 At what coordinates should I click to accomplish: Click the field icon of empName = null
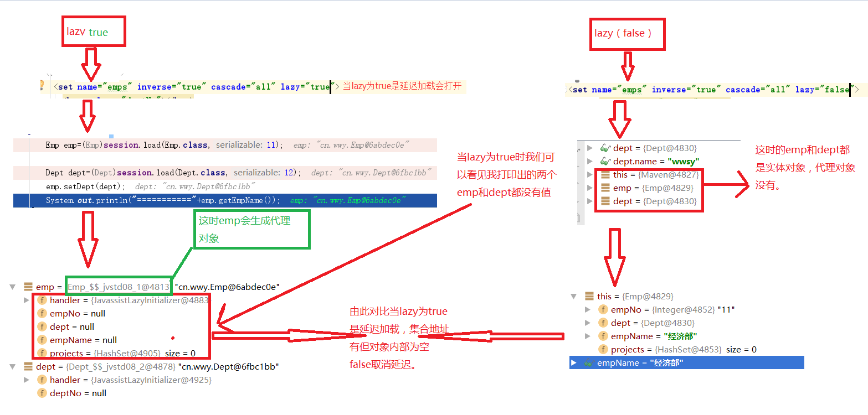tap(42, 340)
